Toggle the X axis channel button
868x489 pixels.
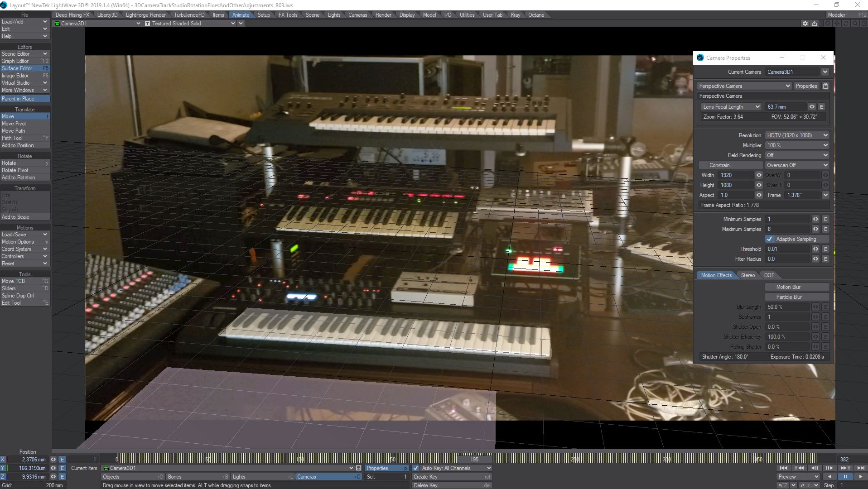tap(3, 460)
